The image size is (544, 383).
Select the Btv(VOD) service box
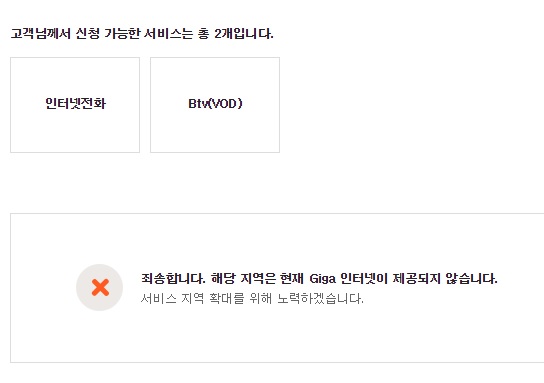(215, 105)
